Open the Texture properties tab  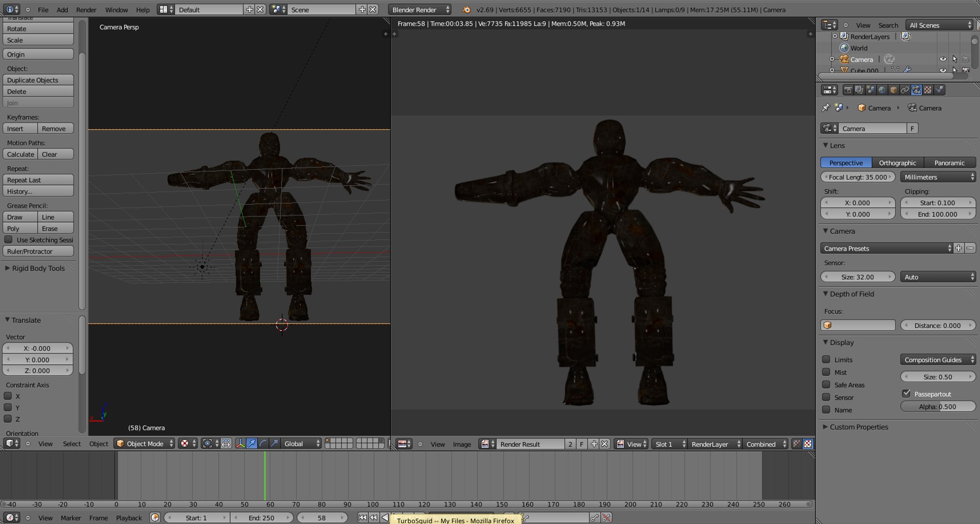tap(928, 90)
